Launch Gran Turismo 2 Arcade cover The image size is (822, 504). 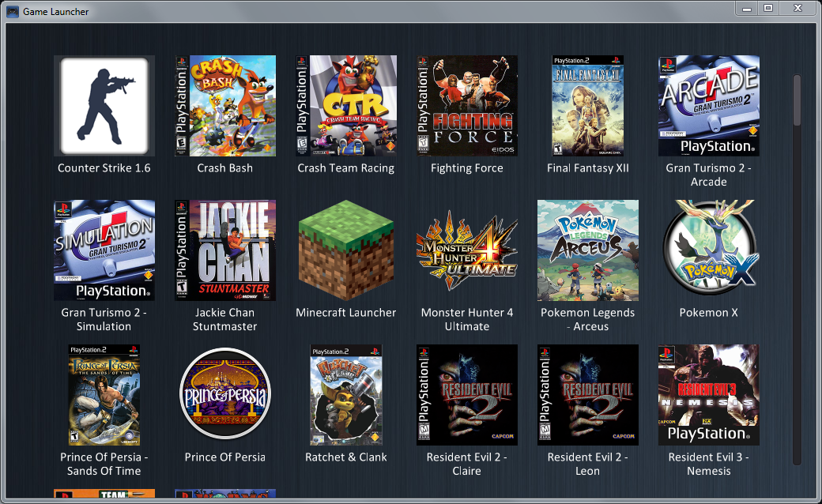click(x=709, y=106)
